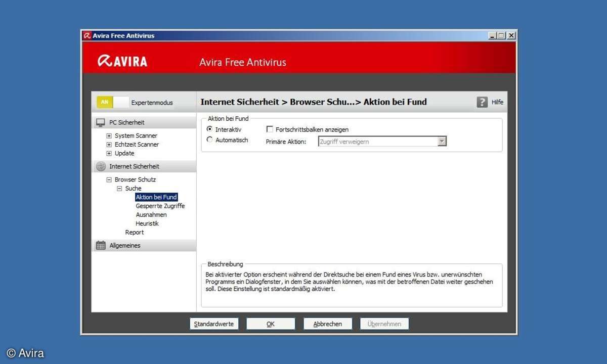The width and height of the screenshot is (607, 364).
Task: Select the Interaktiv radio button
Action: point(209,129)
